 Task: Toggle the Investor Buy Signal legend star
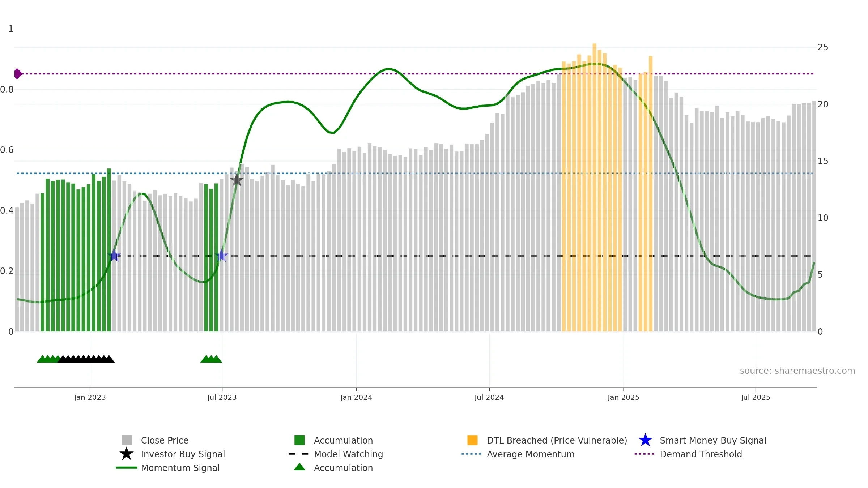click(x=126, y=454)
